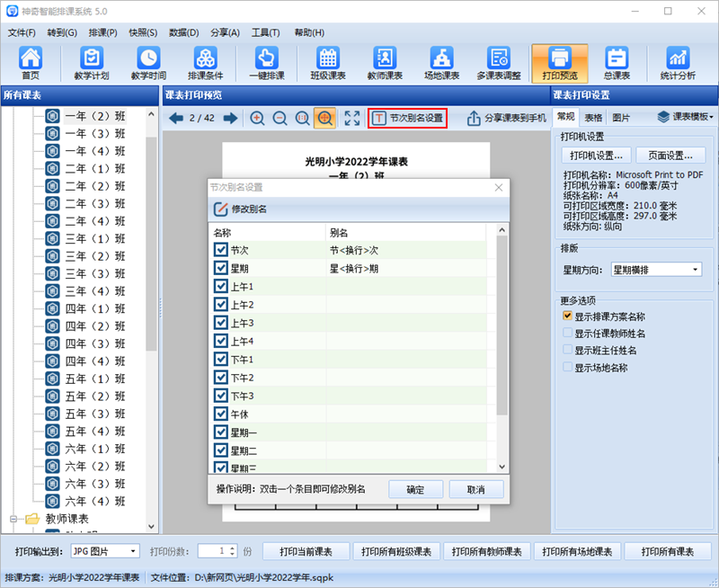This screenshot has height=588, width=719.
Task: Click 打印所有课表 button
Action: (667, 551)
